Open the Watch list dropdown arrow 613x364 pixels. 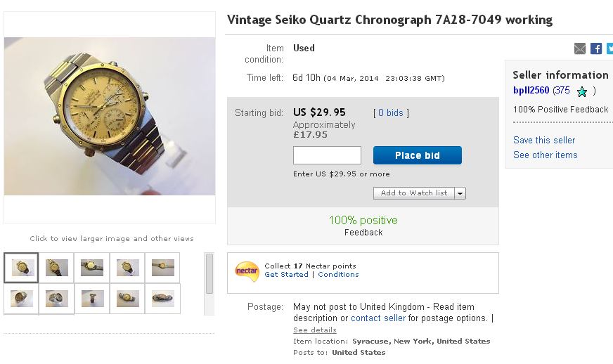460,193
